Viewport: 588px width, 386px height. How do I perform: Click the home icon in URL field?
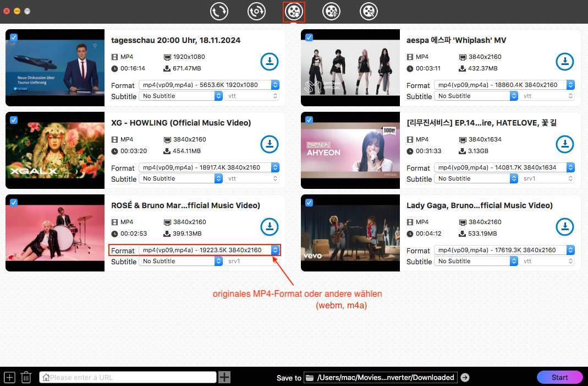[x=46, y=377]
